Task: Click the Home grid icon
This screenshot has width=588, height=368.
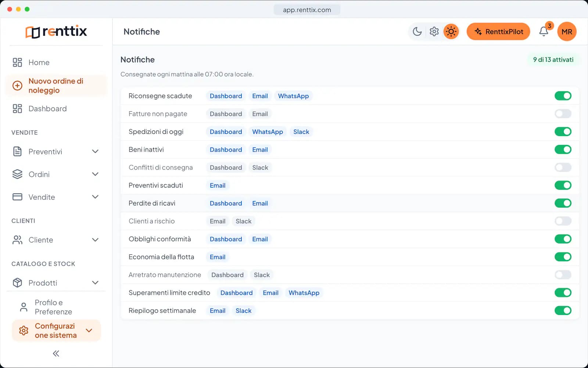Action: (17, 63)
